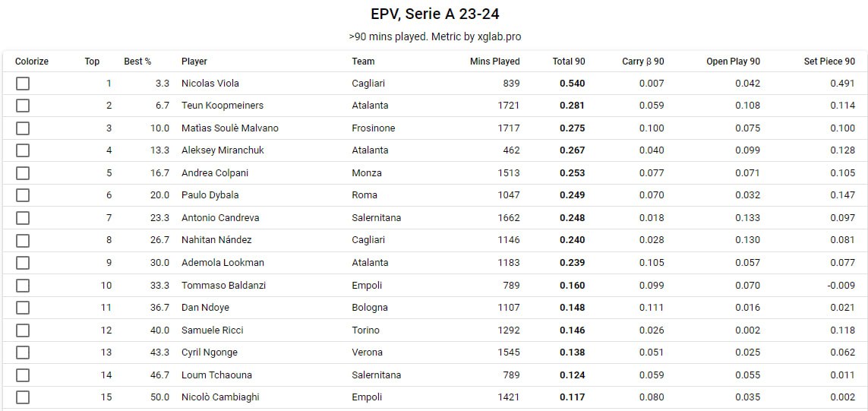Viewport: 868px width, 411px height.
Task: Click the Open Play 90 header
Action: coord(733,62)
